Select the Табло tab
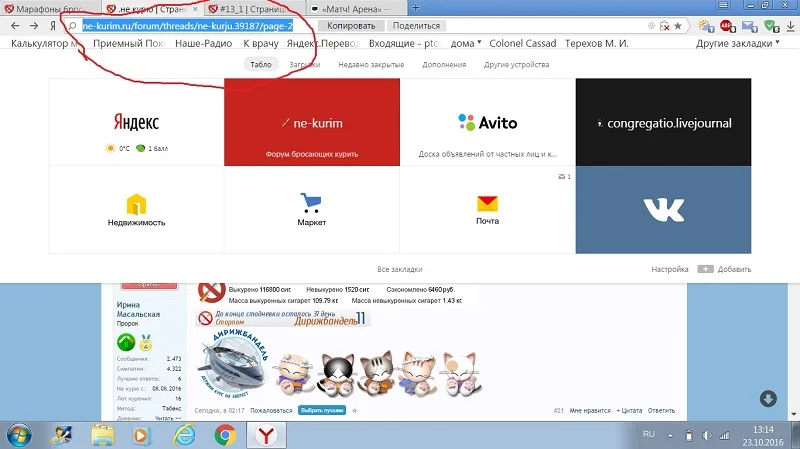Screen dimensions: 800x449 coord(261,64)
